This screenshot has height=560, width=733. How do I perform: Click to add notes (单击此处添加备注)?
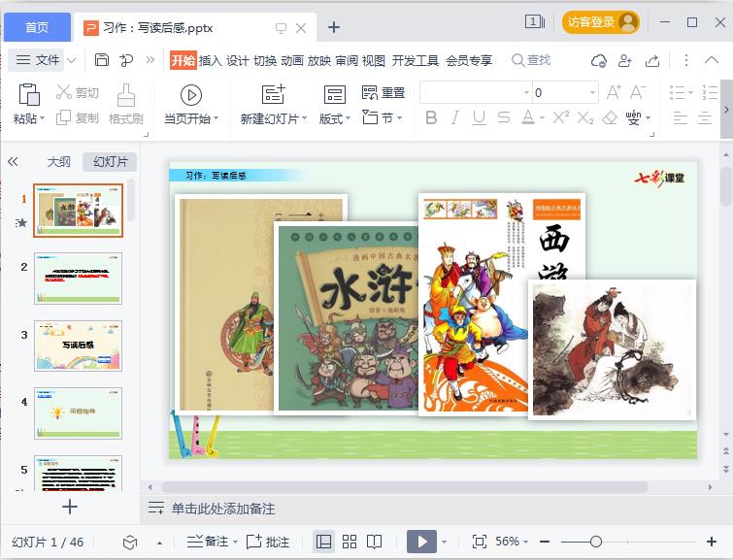223,509
